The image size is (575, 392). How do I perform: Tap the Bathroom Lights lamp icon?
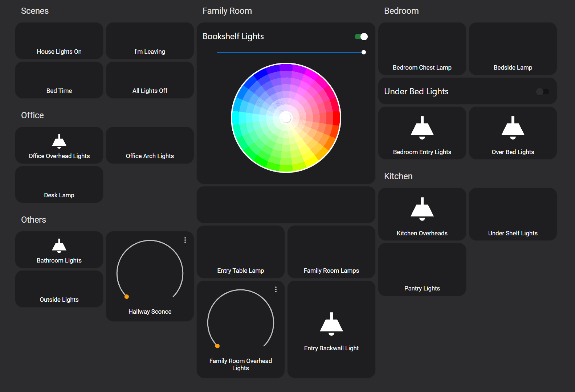coord(59,246)
